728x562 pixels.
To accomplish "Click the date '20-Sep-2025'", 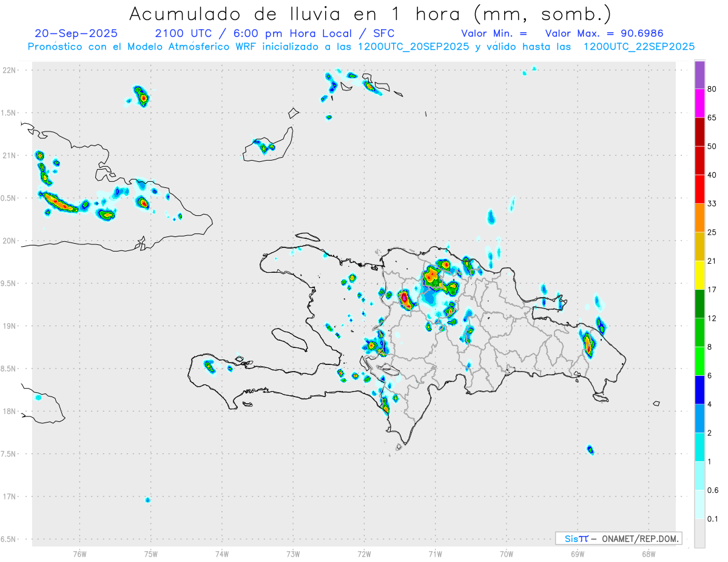I will pos(76,33).
